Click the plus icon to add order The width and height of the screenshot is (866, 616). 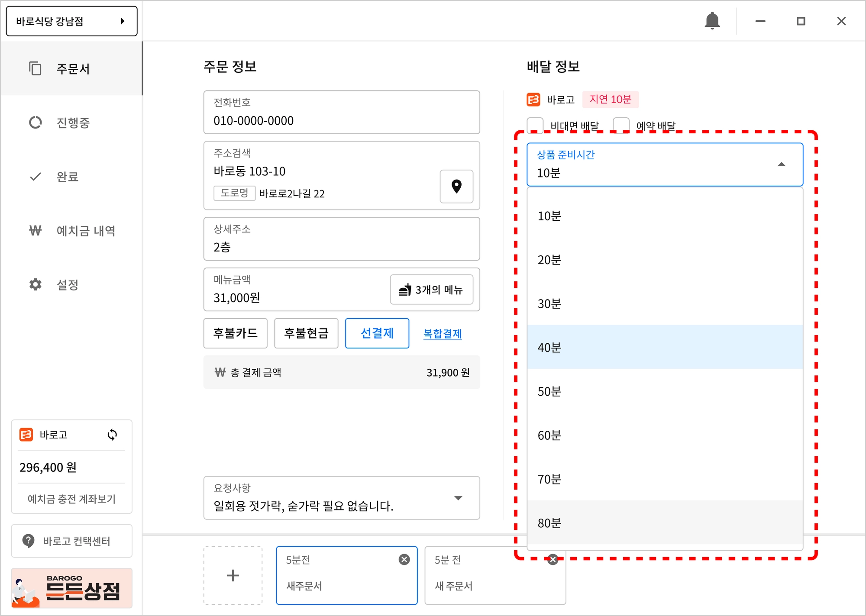tap(233, 575)
